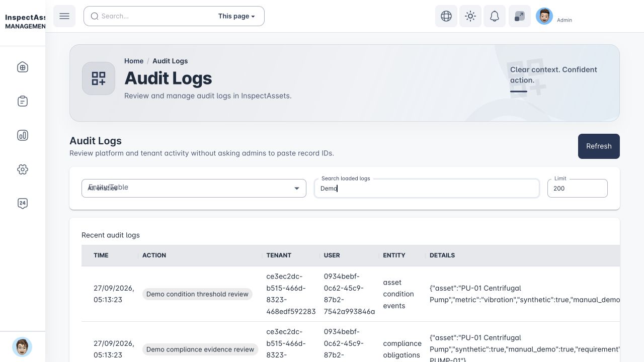
Task: Click vibration details JSON in first row
Action: click(525, 294)
